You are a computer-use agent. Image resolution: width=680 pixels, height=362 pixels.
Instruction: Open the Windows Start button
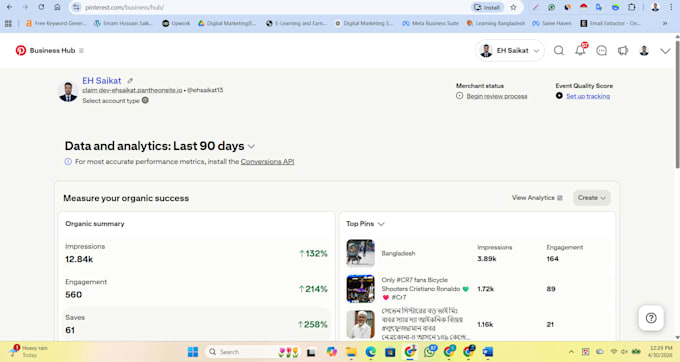pos(193,352)
